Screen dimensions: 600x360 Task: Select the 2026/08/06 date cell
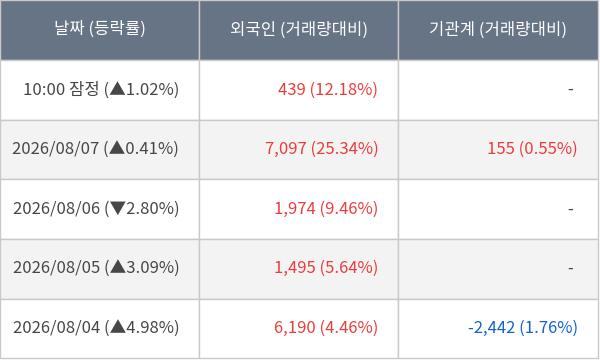click(100, 209)
